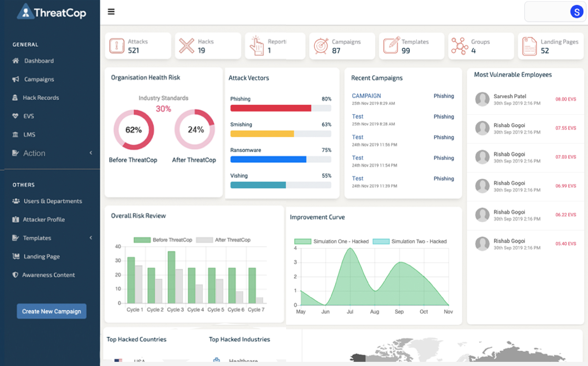Select the Campaigns megaphone icon in sidebar
The width and height of the screenshot is (588, 366).
click(15, 79)
